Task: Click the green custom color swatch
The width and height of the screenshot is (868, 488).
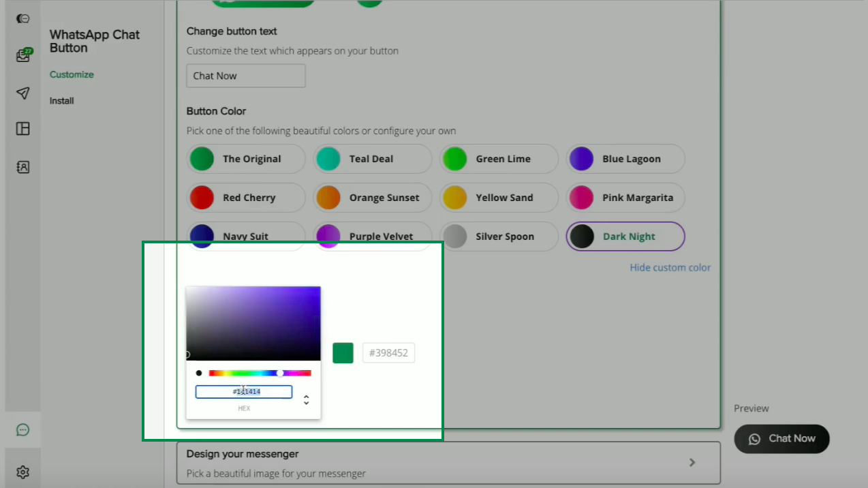Action: pyautogui.click(x=343, y=353)
